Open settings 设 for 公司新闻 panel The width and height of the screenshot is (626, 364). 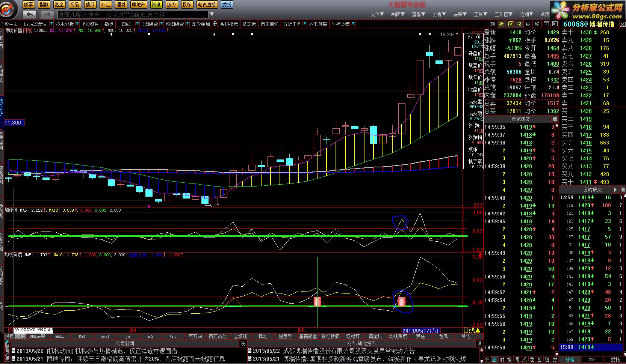coord(243,343)
